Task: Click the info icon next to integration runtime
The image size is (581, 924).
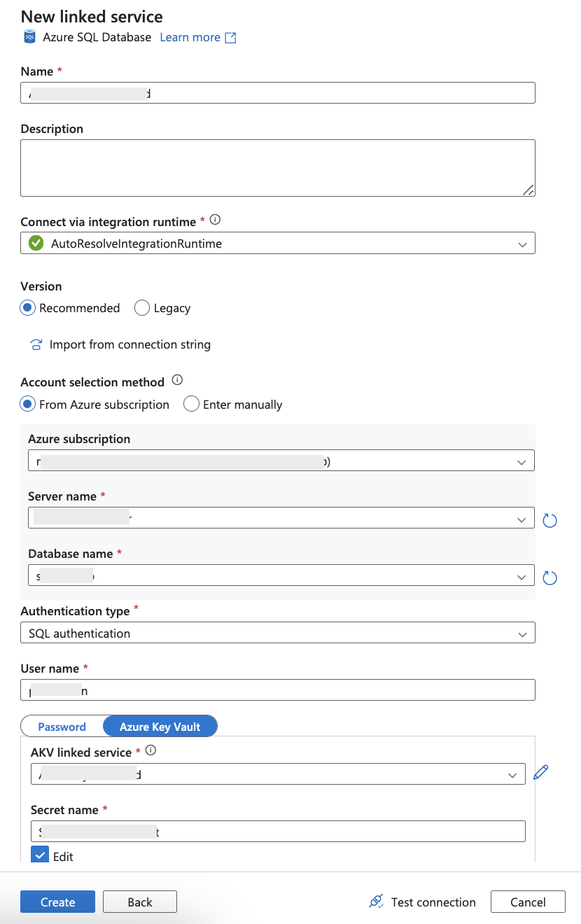Action: pyautogui.click(x=215, y=220)
